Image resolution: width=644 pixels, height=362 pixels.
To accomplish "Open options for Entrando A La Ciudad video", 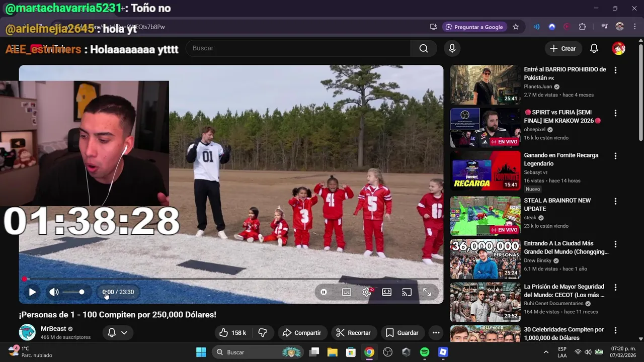I will (x=615, y=244).
